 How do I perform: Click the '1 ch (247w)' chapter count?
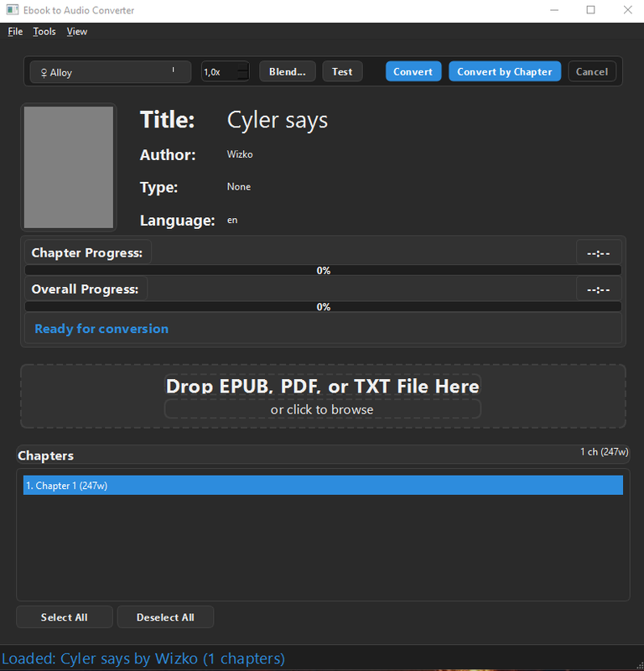pos(605,452)
